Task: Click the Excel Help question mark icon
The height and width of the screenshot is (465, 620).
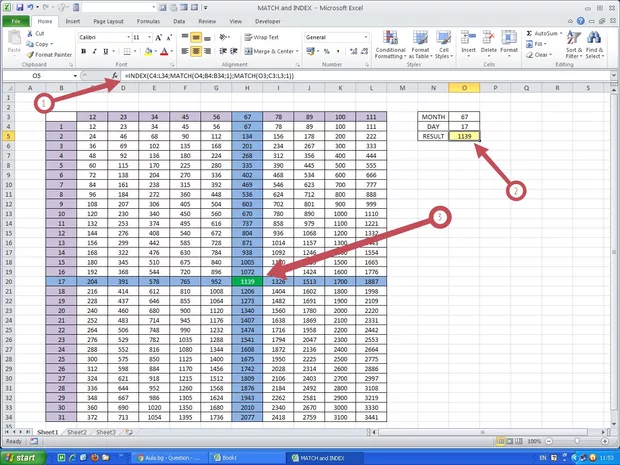Action: tap(580, 21)
